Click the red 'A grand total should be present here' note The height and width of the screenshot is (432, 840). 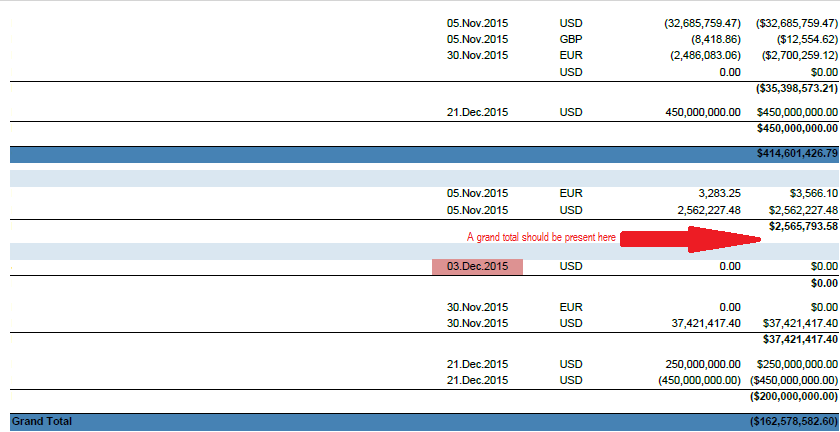(x=541, y=237)
